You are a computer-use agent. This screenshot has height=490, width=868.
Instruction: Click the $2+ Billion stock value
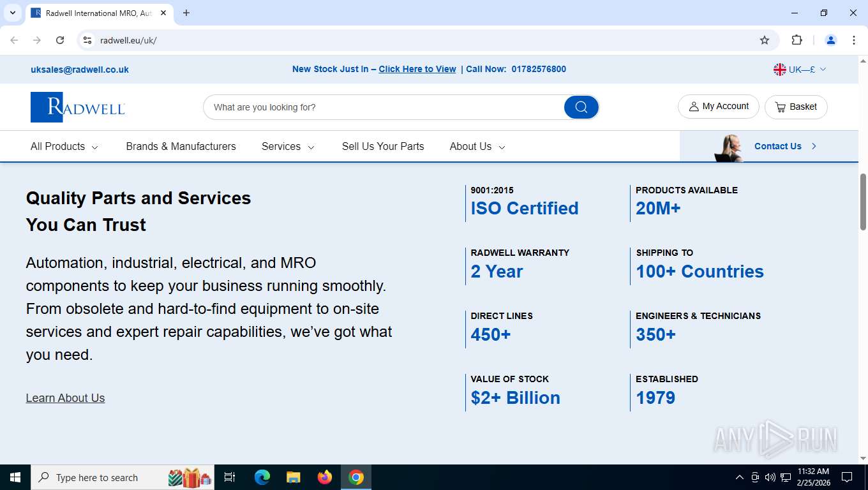(x=516, y=397)
